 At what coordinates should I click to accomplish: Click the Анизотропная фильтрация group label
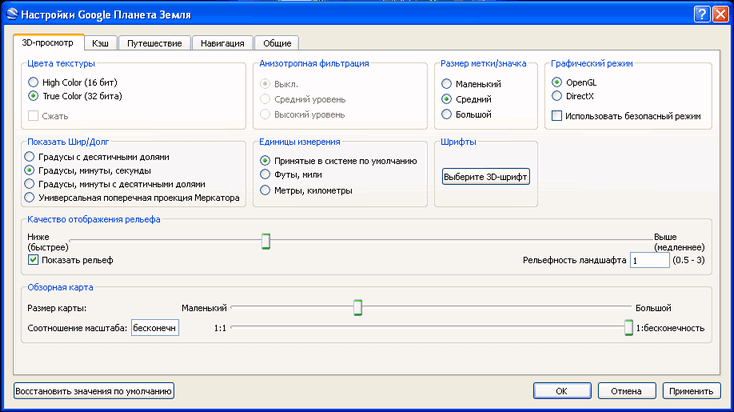314,64
